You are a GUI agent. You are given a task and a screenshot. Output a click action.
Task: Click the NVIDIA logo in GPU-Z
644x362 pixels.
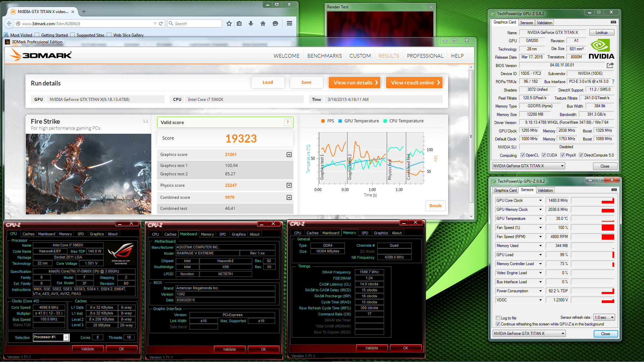601,49
